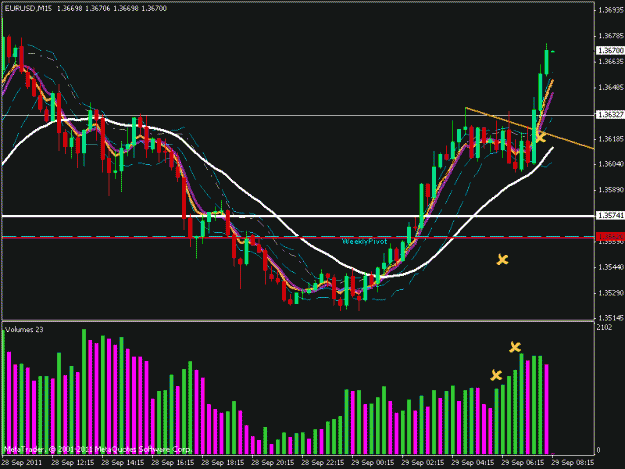Click the 1.35890 price axis label
The width and height of the screenshot is (625, 469).
click(x=611, y=190)
